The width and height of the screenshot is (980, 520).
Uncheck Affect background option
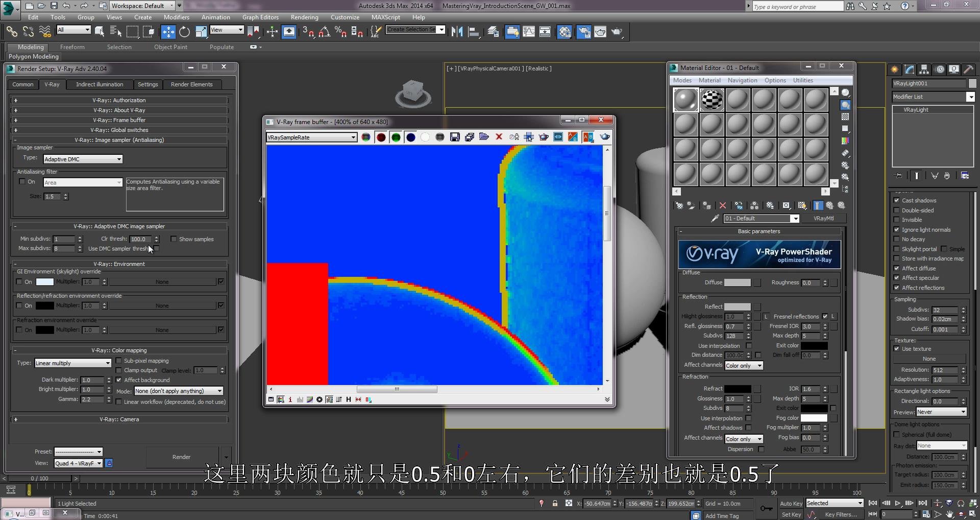click(119, 380)
